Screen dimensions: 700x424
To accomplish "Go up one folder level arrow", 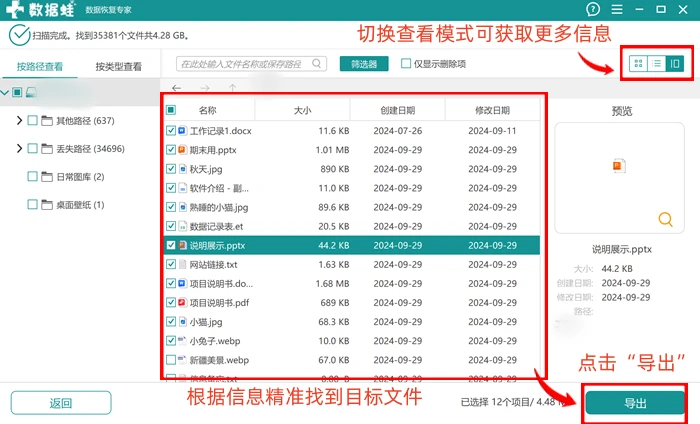I will (x=233, y=88).
